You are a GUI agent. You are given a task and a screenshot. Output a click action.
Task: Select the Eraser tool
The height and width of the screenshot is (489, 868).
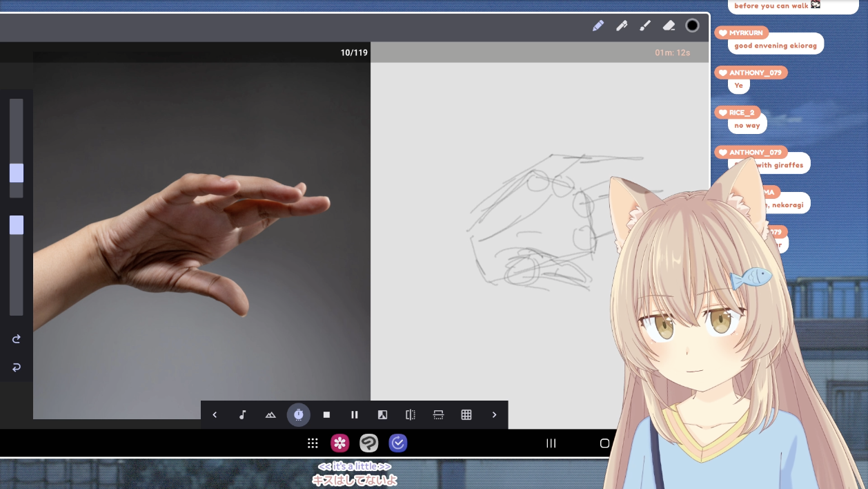[x=669, y=26]
